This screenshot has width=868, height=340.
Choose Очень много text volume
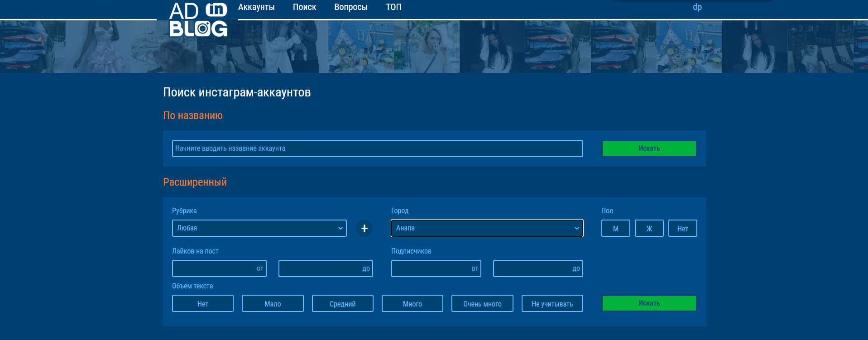pos(482,304)
